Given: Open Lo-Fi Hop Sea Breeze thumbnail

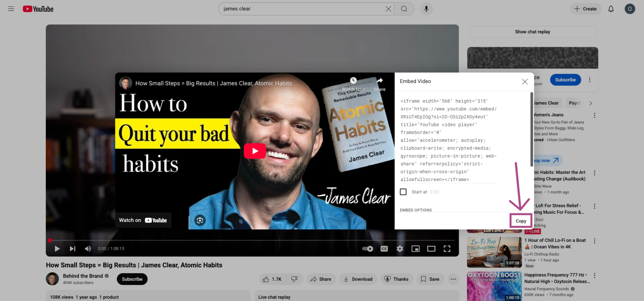Looking at the screenshot, I should (494, 252).
